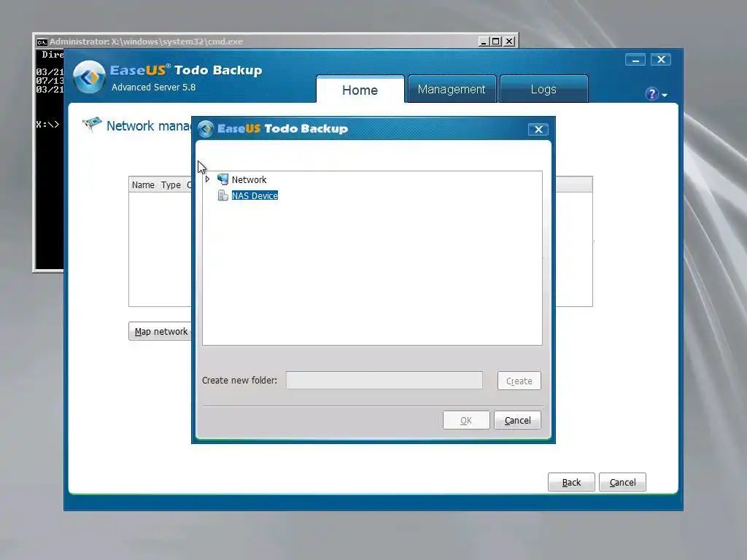Cancel in the main EaseUS window

(622, 482)
